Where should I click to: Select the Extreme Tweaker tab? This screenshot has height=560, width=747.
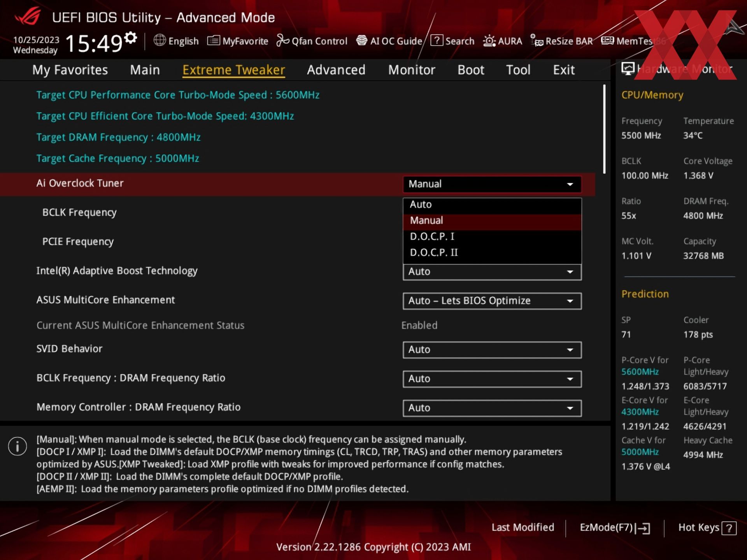tap(234, 70)
